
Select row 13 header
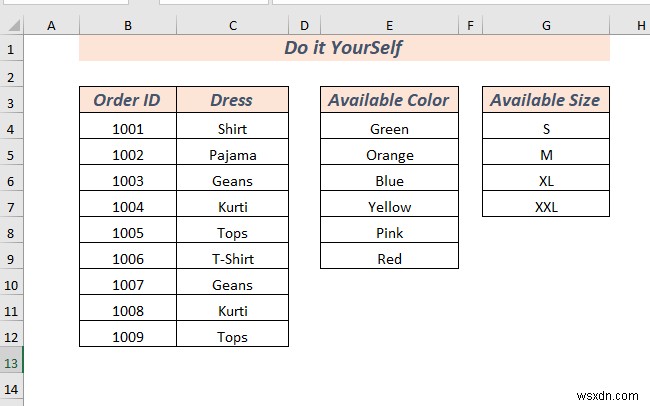point(11,362)
